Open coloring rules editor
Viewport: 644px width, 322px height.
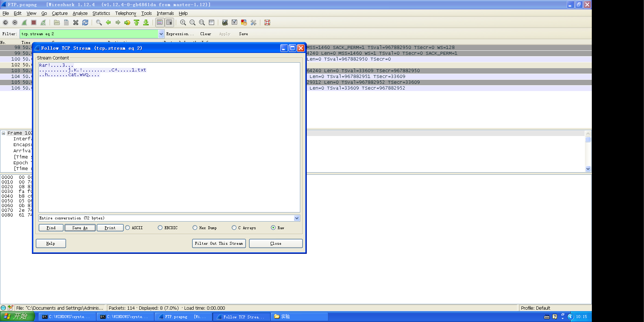click(244, 22)
